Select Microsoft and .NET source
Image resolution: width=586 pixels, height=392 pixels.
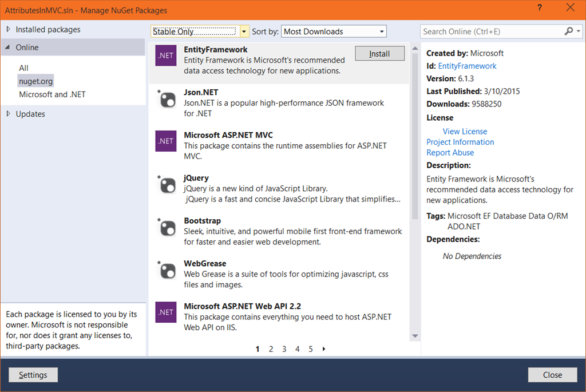[x=52, y=94]
